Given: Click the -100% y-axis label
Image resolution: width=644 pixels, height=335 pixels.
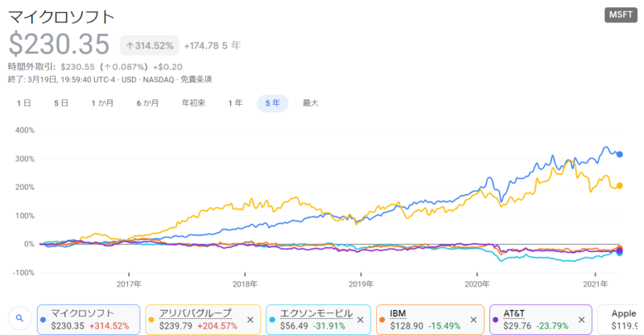Looking at the screenshot, I should coord(23,272).
